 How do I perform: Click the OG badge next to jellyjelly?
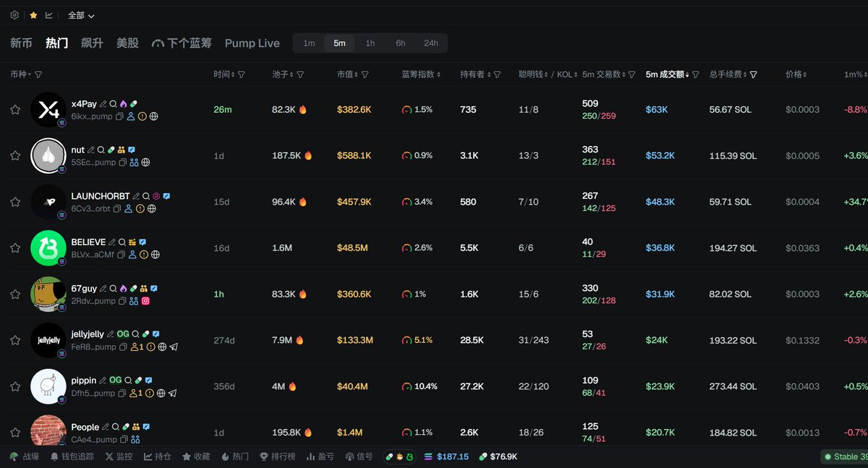point(123,334)
